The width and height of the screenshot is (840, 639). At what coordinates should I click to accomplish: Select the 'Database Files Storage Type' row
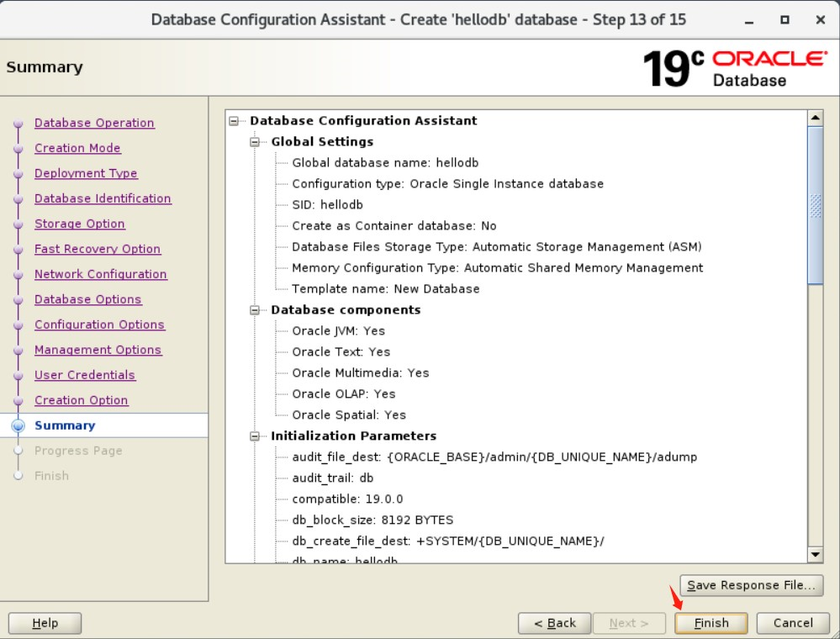[497, 247]
